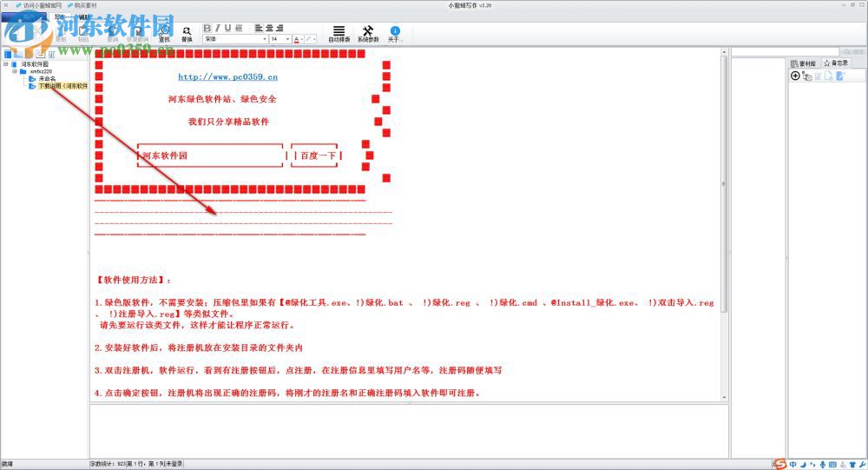The image size is (868, 470).
Task: Pick the red font color A button
Action: 296,39
